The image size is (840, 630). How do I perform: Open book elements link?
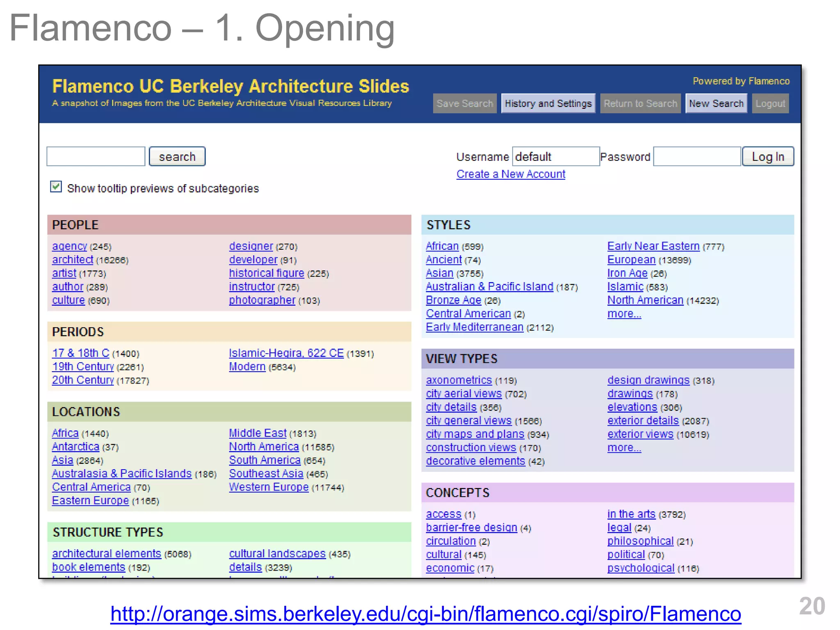click(89, 567)
